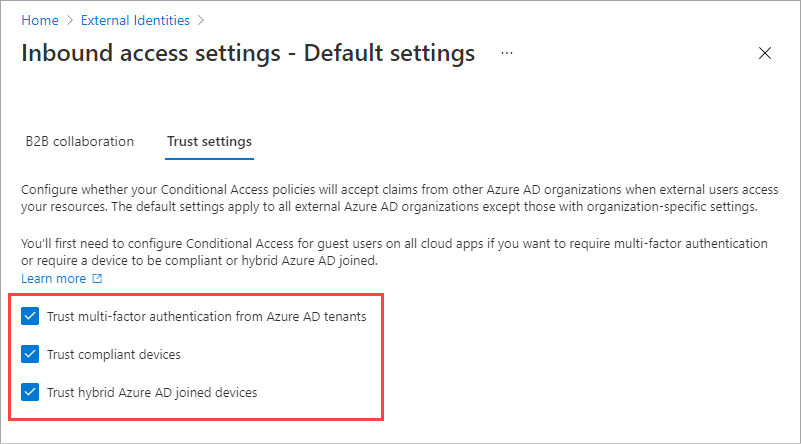Select the Trust settings tab
Image resolution: width=801 pixels, height=444 pixels.
coord(209,141)
